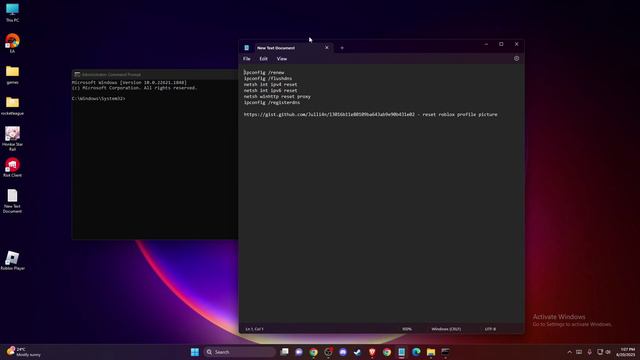
Task: Click the line 'ipconfig /flushdns' in Notepad
Action: coord(268,78)
